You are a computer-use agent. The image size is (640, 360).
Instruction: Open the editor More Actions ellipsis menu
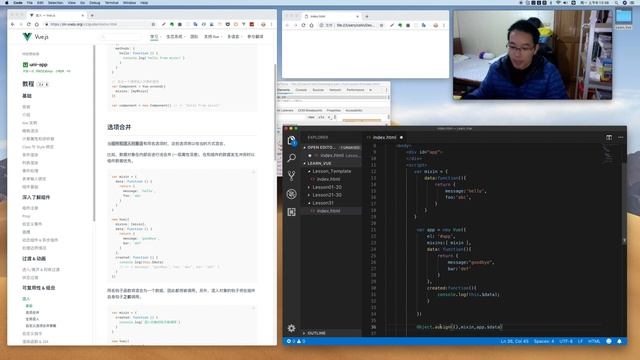[x=621, y=138]
